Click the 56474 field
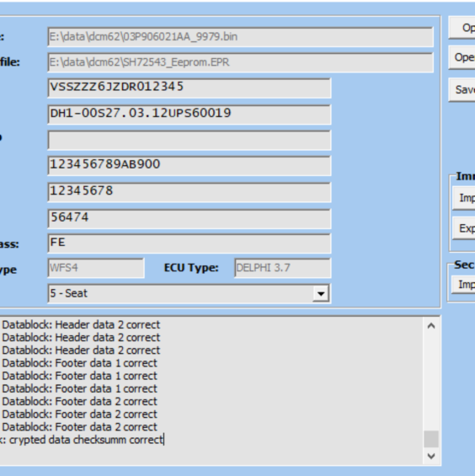Screen dimensions: 475x476 point(189,218)
